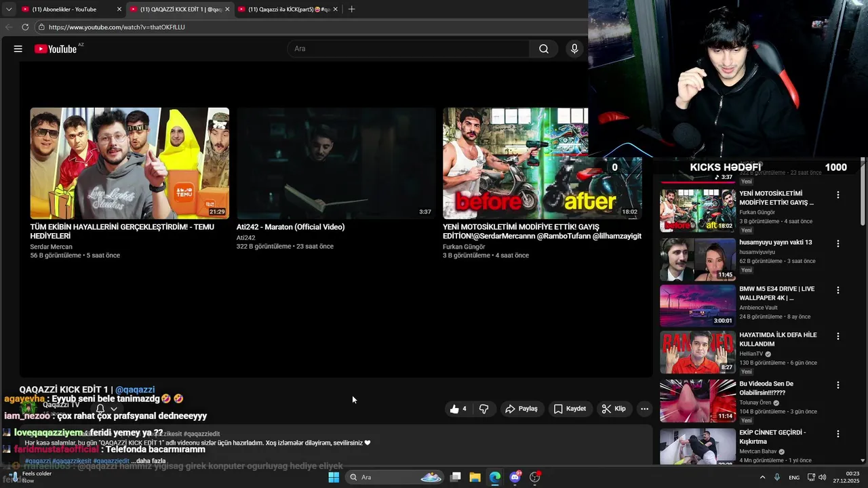The image size is (868, 488).
Task: Open 'TÜM EKİBİN HAYALLERİNİ GERÇEKLEŞTİRDİM' title
Action: tap(122, 231)
